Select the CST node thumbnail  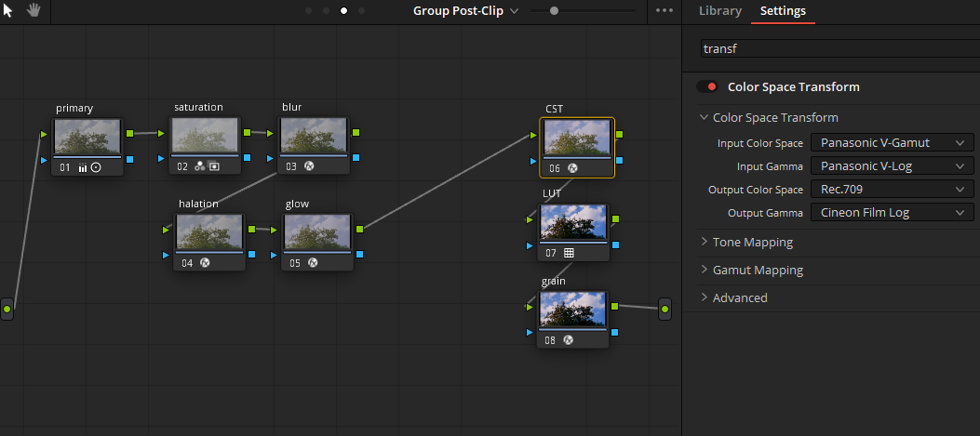577,138
